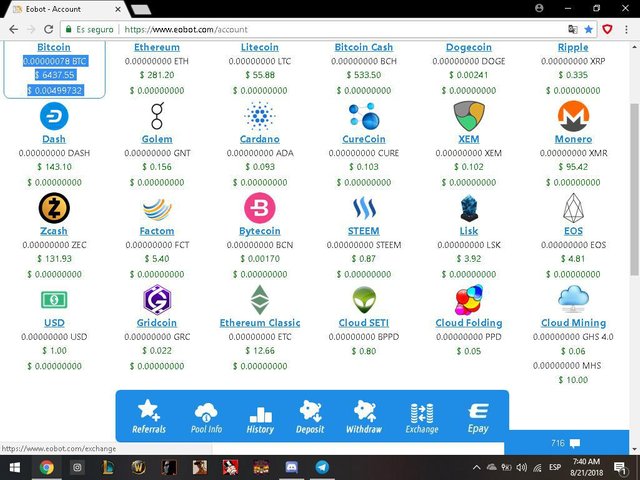The width and height of the screenshot is (640, 480).
Task: Open the Ethereum link
Action: (x=157, y=47)
